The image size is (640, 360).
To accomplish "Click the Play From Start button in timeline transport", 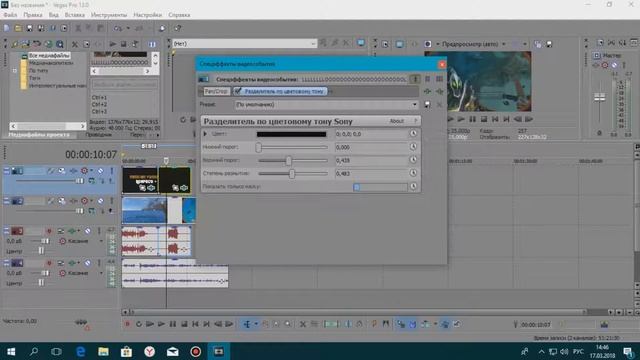I will 150,324.
